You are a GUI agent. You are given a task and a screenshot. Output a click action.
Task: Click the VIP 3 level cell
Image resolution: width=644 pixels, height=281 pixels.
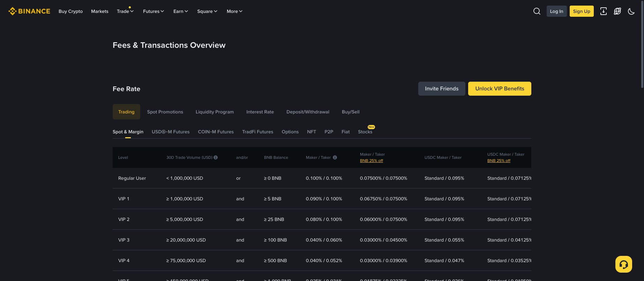pyautogui.click(x=124, y=240)
